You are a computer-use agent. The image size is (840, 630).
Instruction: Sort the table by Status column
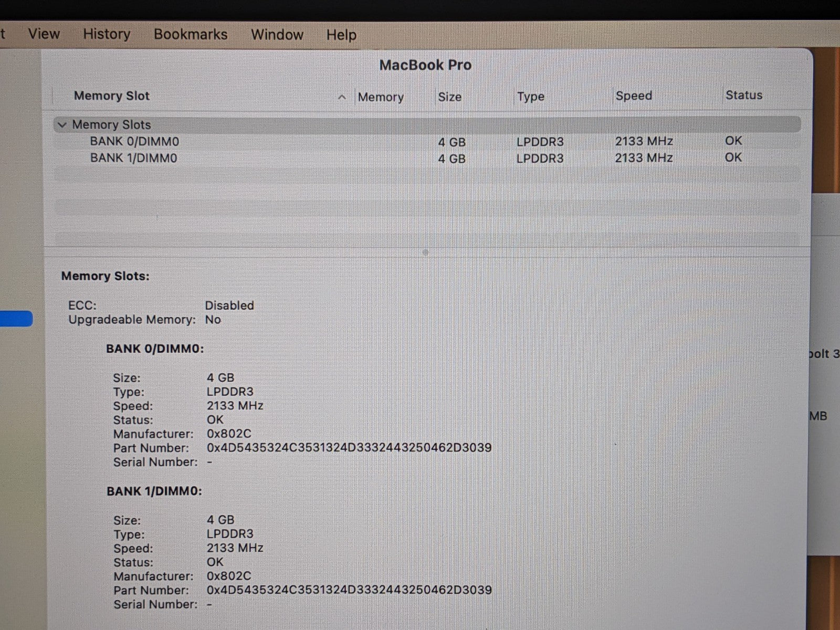744,96
